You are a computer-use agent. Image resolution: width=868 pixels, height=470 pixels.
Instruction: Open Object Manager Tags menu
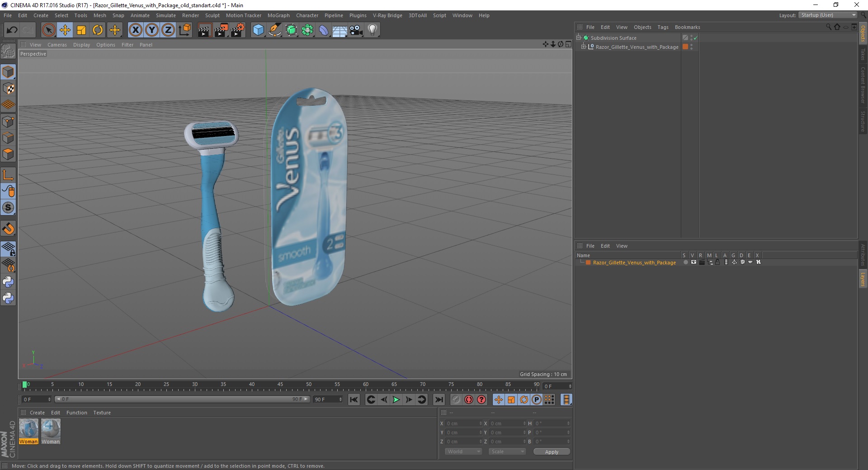pos(663,27)
